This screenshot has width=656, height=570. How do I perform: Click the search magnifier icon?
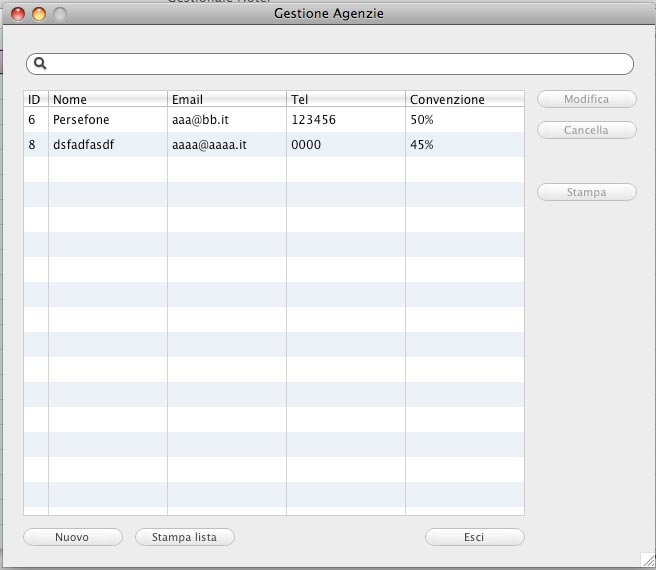tap(40, 63)
